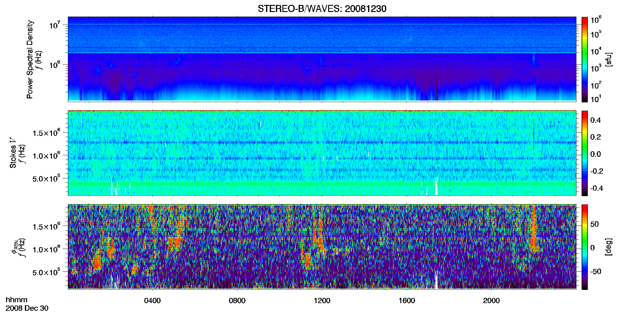Click the -0.2 label on the Stokes color bar
Screen dimensions: 644x332
coord(597,171)
